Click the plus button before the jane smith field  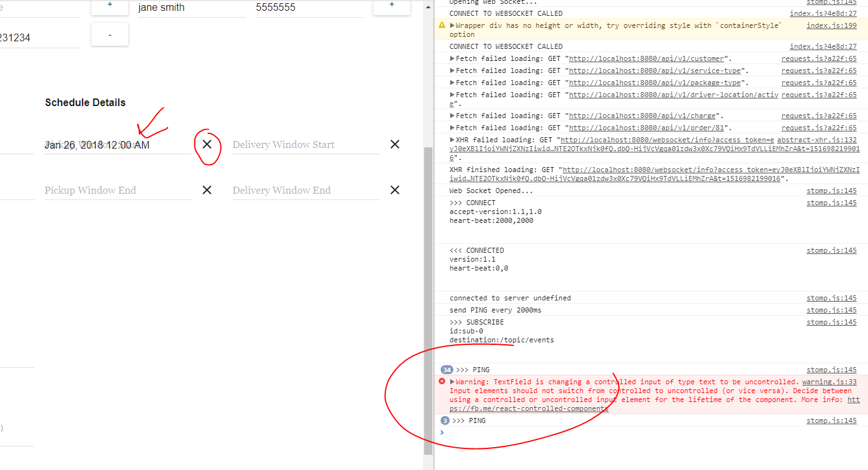coord(110,6)
